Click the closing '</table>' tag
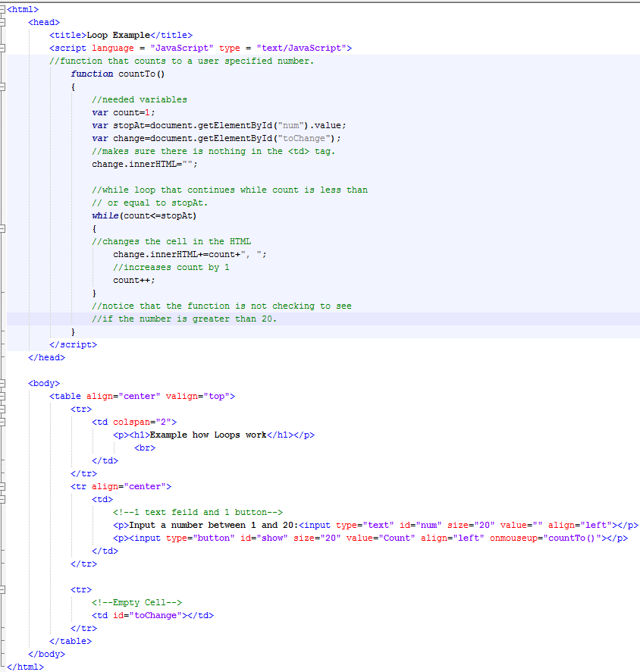The width and height of the screenshot is (640, 672). [71, 641]
